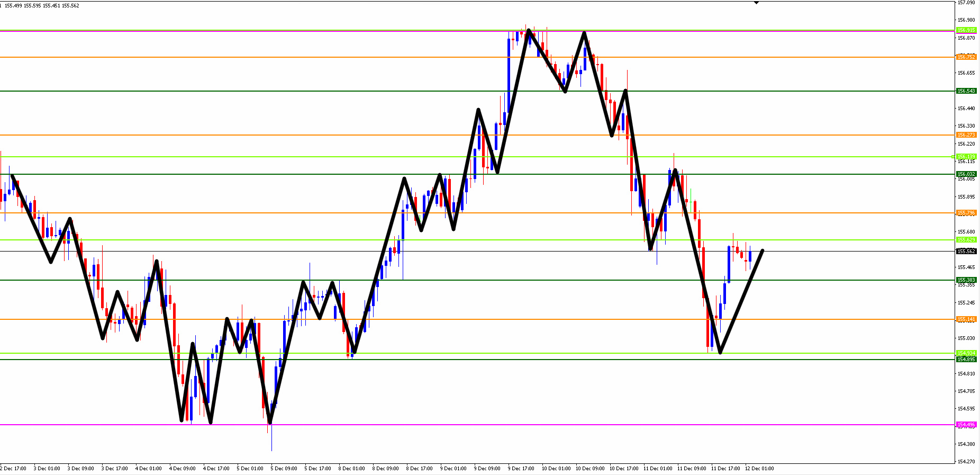Viewport: 980px width, 475px height.
Task: Select the dark green 156.543 price label
Action: point(966,91)
